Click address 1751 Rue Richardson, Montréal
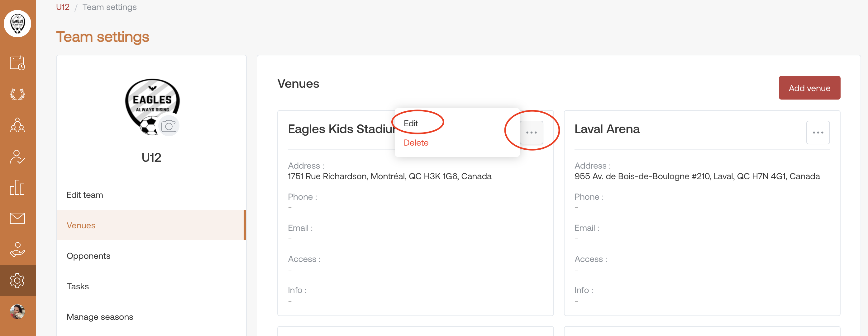Screen dimensions: 868x336 (x=389, y=176)
